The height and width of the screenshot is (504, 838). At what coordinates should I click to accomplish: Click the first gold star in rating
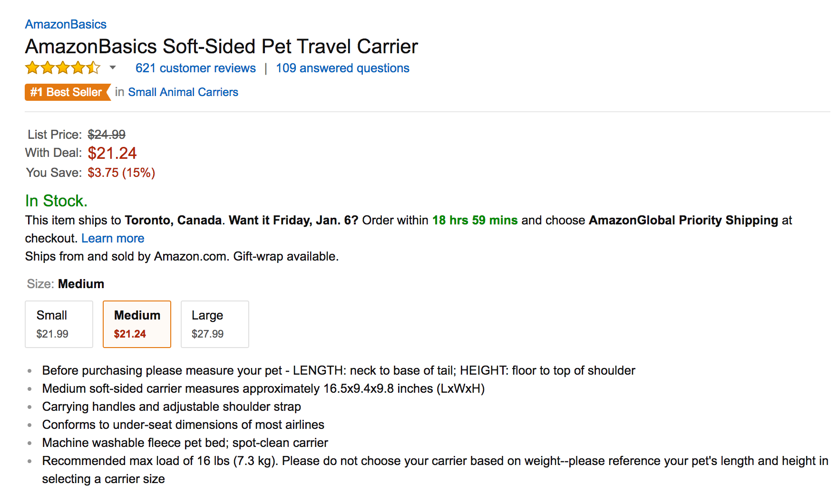click(31, 68)
